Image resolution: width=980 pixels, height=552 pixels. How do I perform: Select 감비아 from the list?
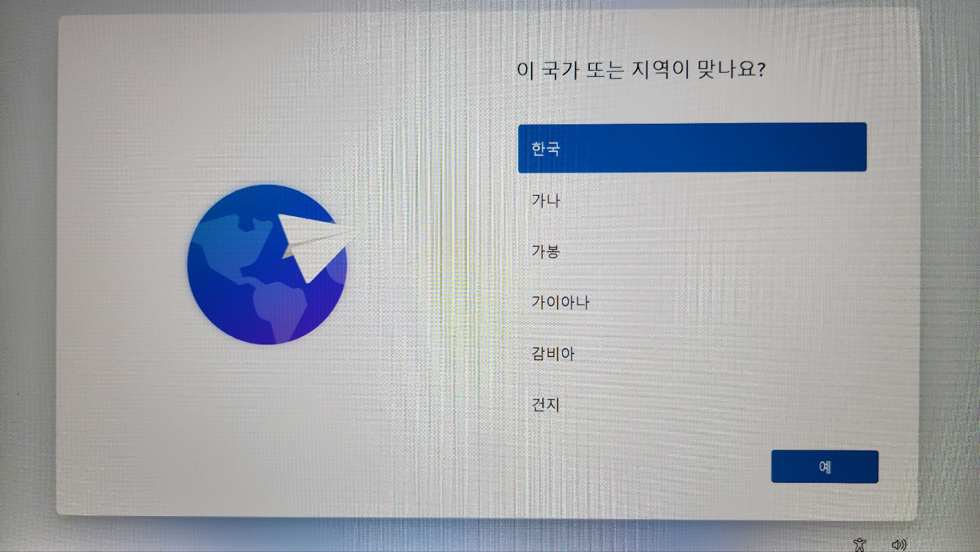click(x=692, y=354)
